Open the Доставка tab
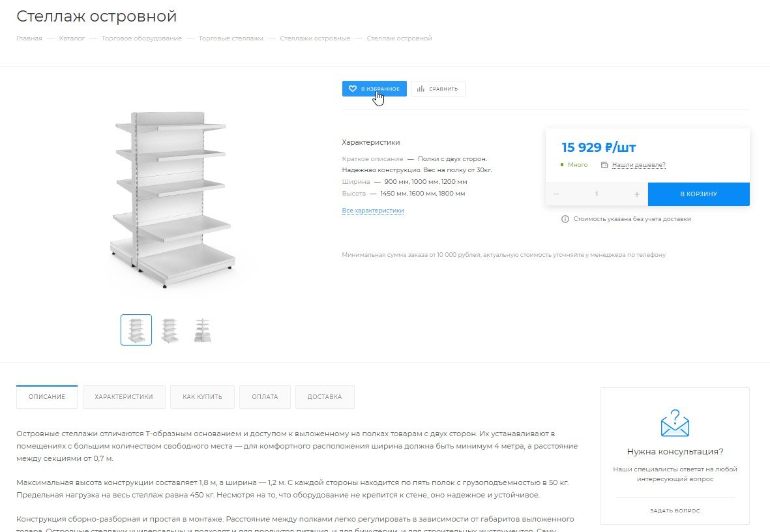This screenshot has width=770, height=532. point(325,397)
